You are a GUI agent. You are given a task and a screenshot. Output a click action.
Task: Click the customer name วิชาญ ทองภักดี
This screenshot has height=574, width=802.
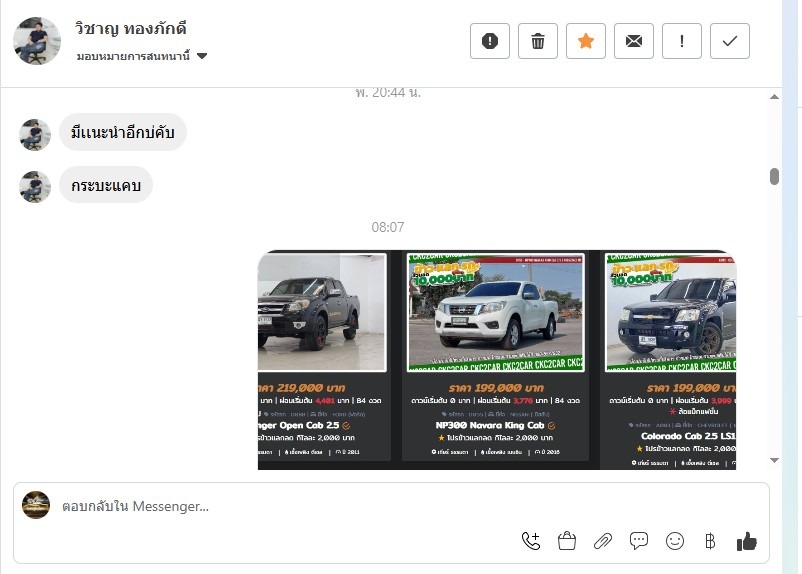point(131,28)
